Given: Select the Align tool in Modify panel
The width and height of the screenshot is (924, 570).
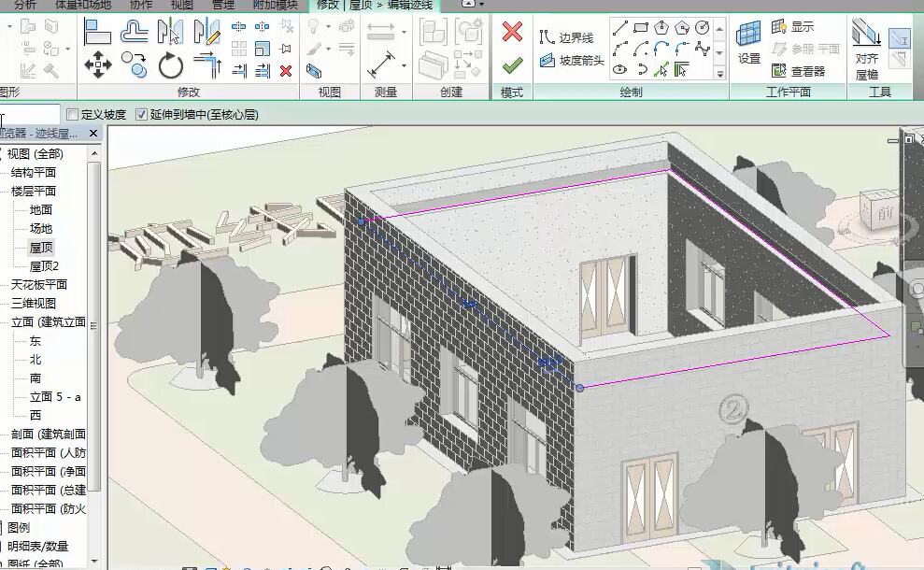Looking at the screenshot, I should 97,32.
